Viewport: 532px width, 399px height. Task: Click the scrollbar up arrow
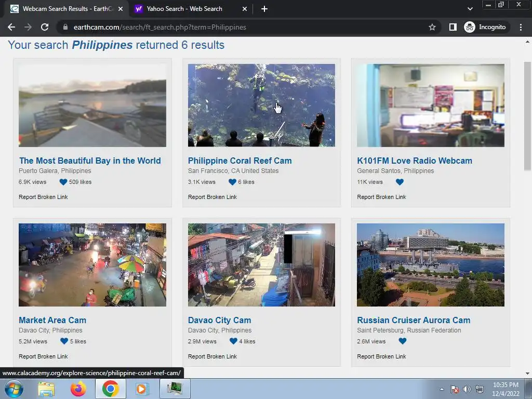(527, 42)
